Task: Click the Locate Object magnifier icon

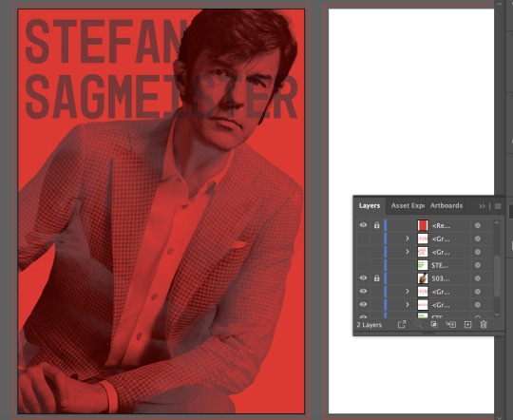Action: 418,324
